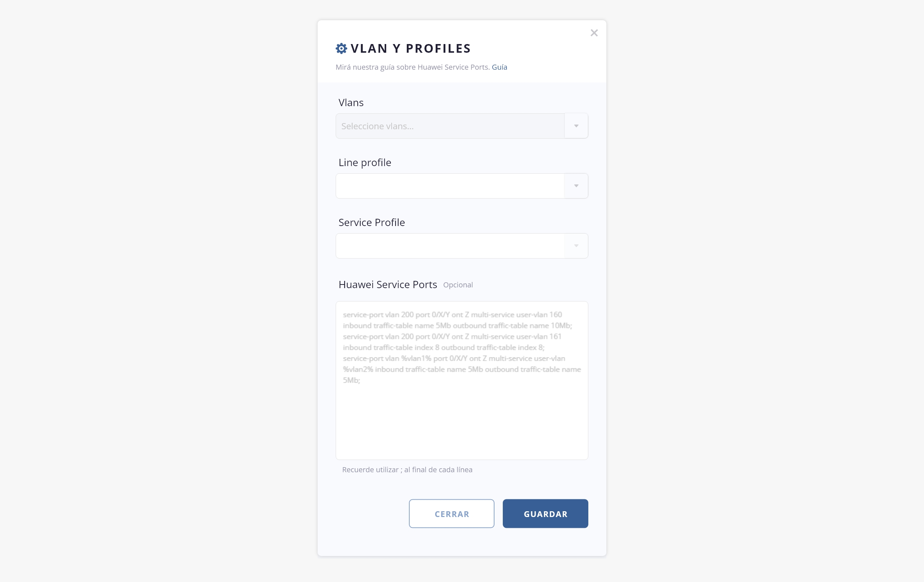Viewport: 924px width, 582px height.
Task: Click the Line profile label
Action: pyautogui.click(x=365, y=162)
